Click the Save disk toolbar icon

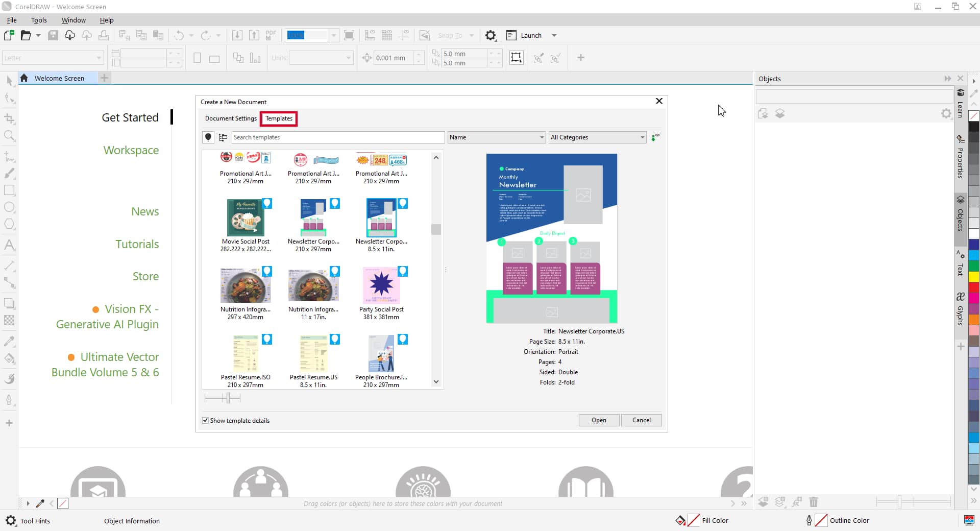pyautogui.click(x=53, y=35)
